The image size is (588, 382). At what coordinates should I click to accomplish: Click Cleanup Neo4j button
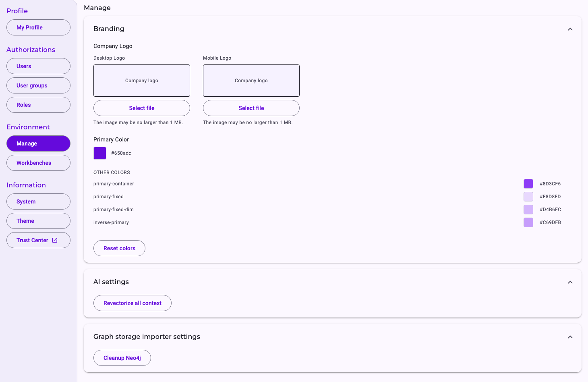[x=122, y=358]
